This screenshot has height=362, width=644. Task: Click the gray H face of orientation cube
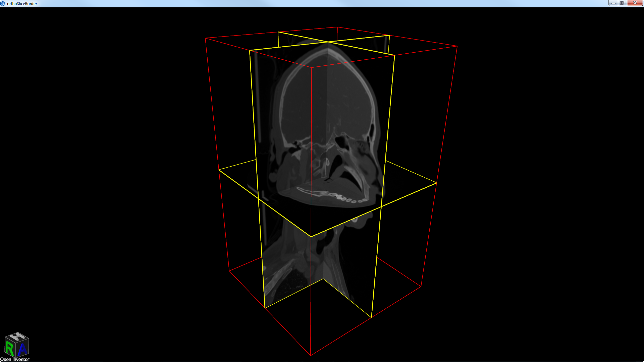[x=17, y=336]
